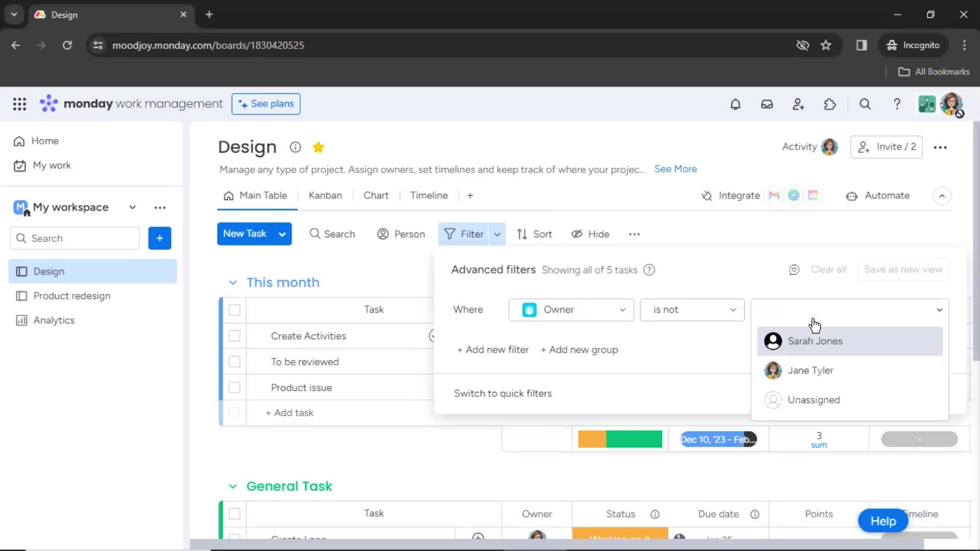Collapse the This month group

233,283
